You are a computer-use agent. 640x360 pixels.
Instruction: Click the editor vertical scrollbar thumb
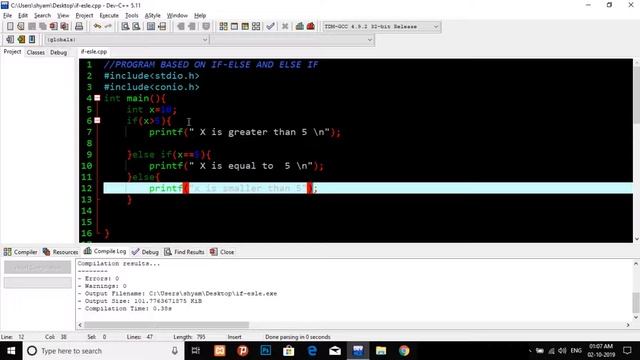[636, 96]
